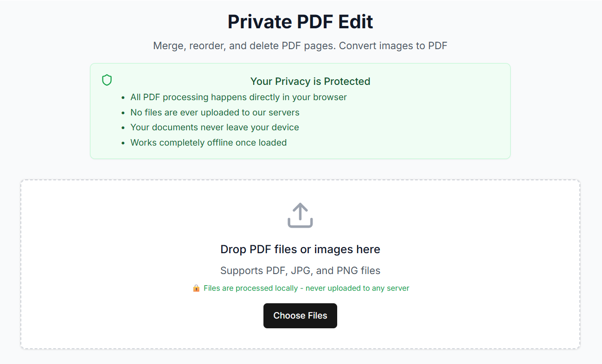Click the orange padlock icon
The image size is (602, 364).
coord(197,288)
